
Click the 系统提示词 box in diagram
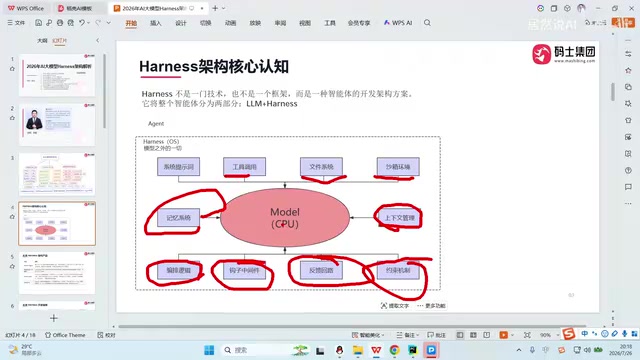click(x=178, y=167)
